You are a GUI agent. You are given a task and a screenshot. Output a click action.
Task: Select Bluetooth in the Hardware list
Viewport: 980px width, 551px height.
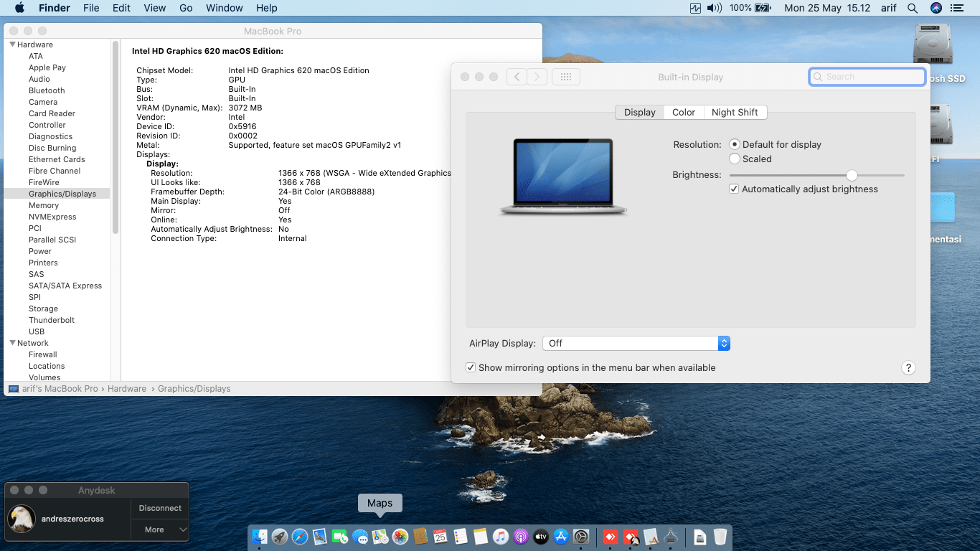tap(47, 90)
